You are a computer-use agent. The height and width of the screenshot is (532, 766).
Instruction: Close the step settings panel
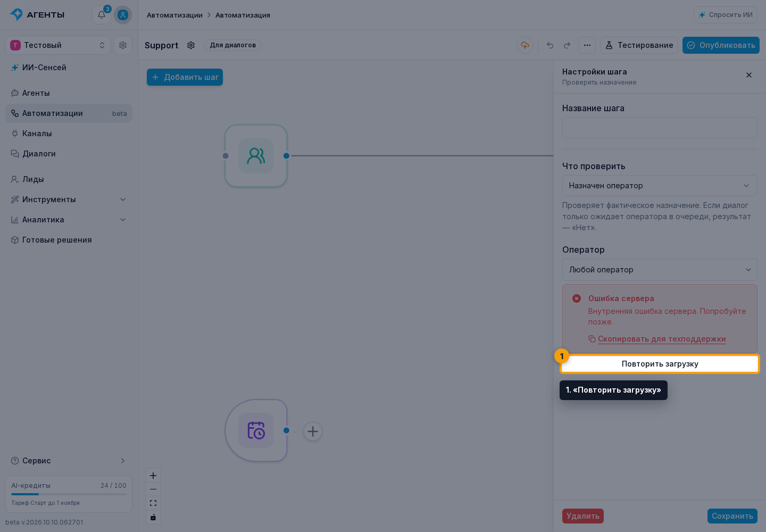pos(749,75)
